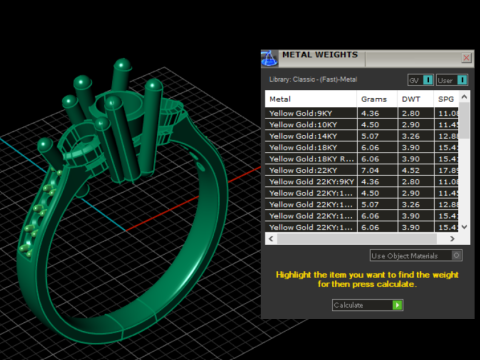The width and height of the screenshot is (480, 360).
Task: Click the 4.50 grams for 10KY
Action: pos(370,125)
